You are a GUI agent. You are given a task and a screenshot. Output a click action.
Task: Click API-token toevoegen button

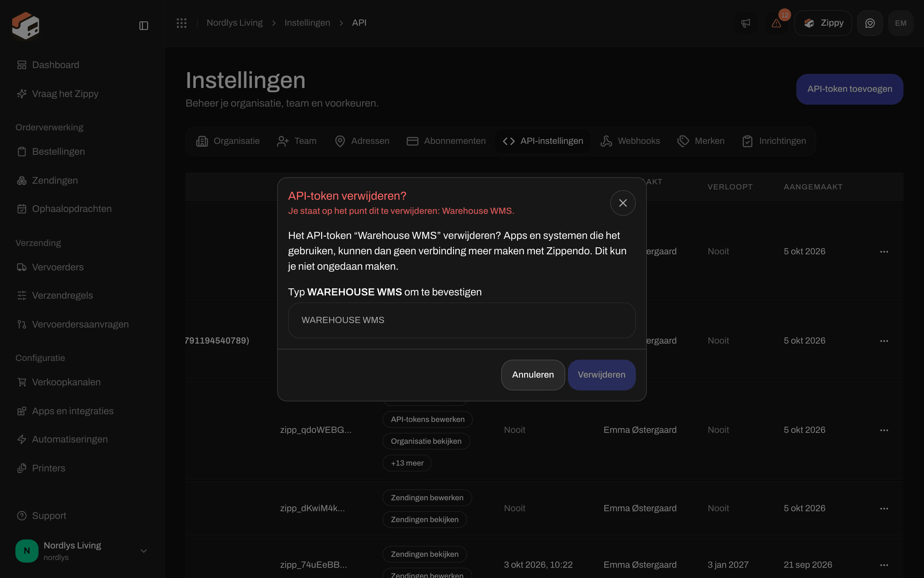(x=850, y=89)
